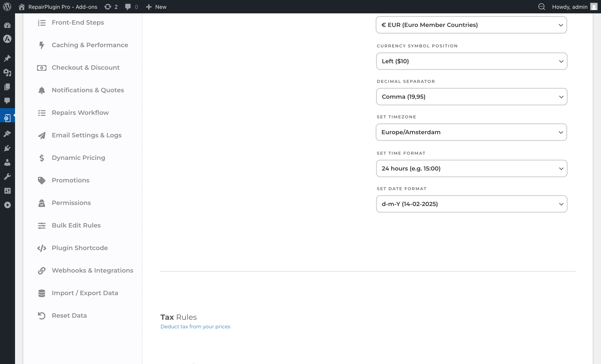Open Reset Data section
The image size is (601, 364).
[69, 316]
